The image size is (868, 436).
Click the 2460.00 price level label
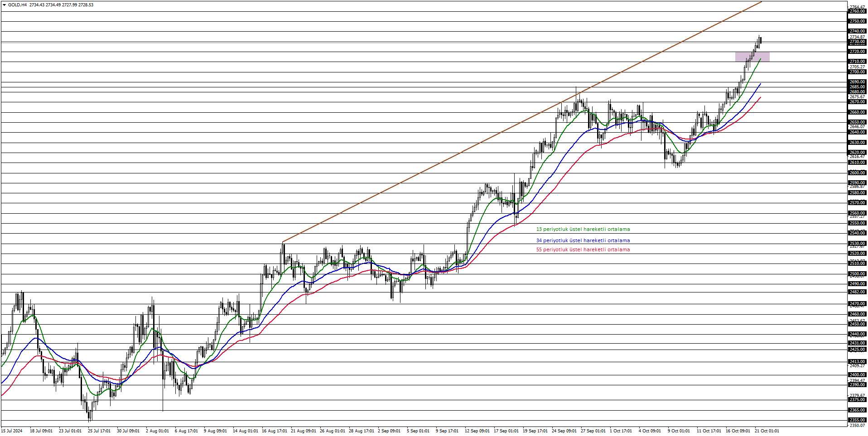pos(857,314)
